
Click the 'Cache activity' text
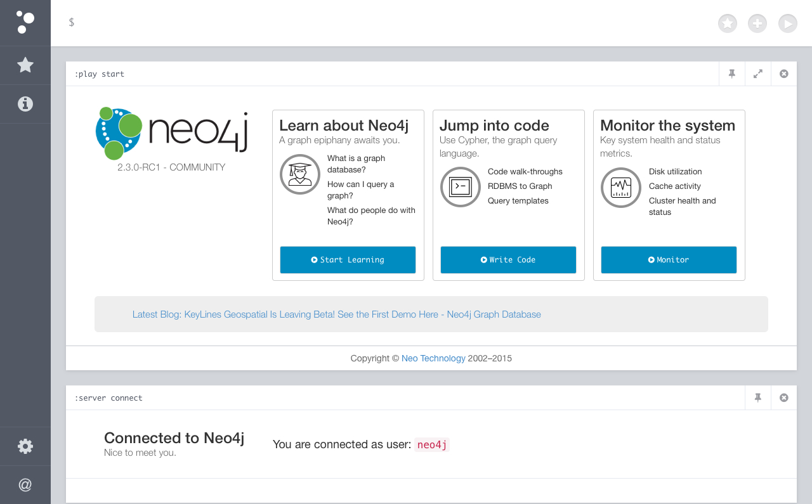pyautogui.click(x=675, y=186)
